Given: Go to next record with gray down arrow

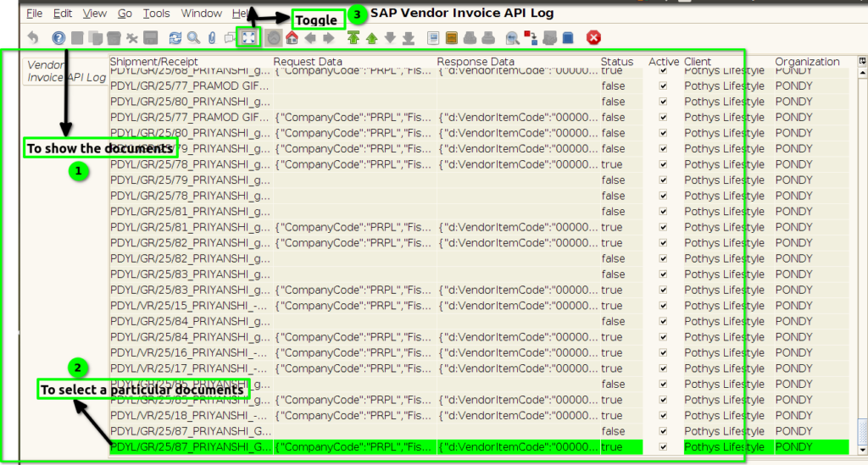Looking at the screenshot, I should click(390, 37).
